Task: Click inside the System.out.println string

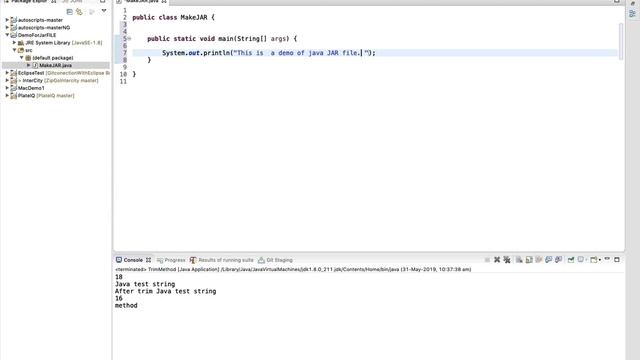Action: [x=300, y=53]
